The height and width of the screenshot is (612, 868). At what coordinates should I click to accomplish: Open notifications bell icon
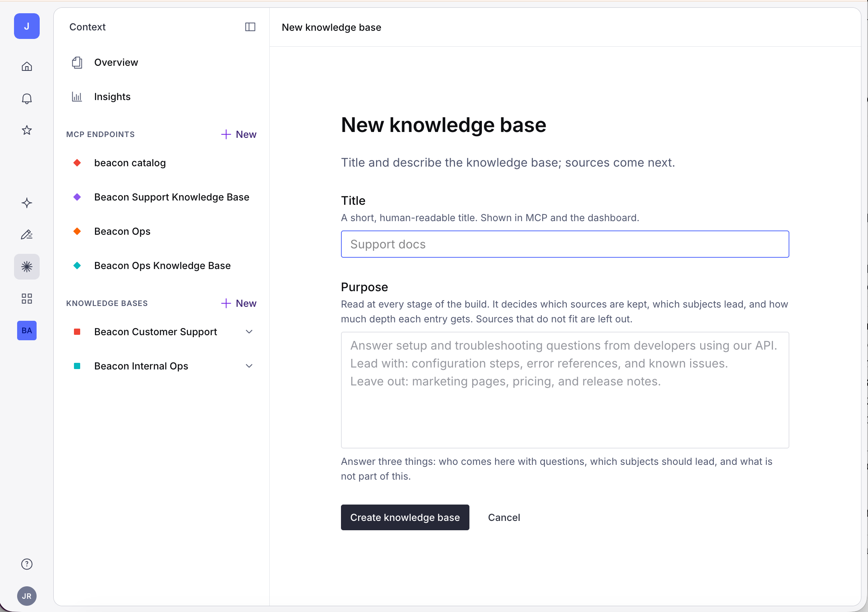[27, 98]
